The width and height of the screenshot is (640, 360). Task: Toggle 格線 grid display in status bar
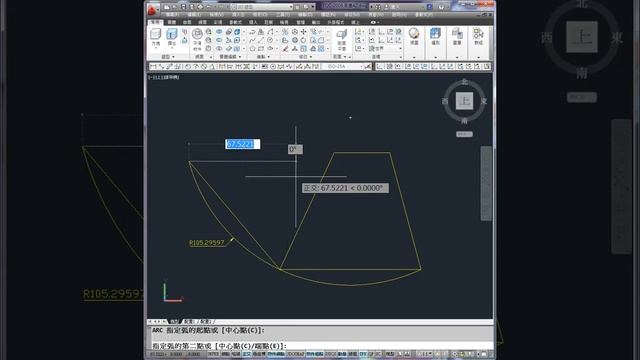pyautogui.click(x=236, y=354)
